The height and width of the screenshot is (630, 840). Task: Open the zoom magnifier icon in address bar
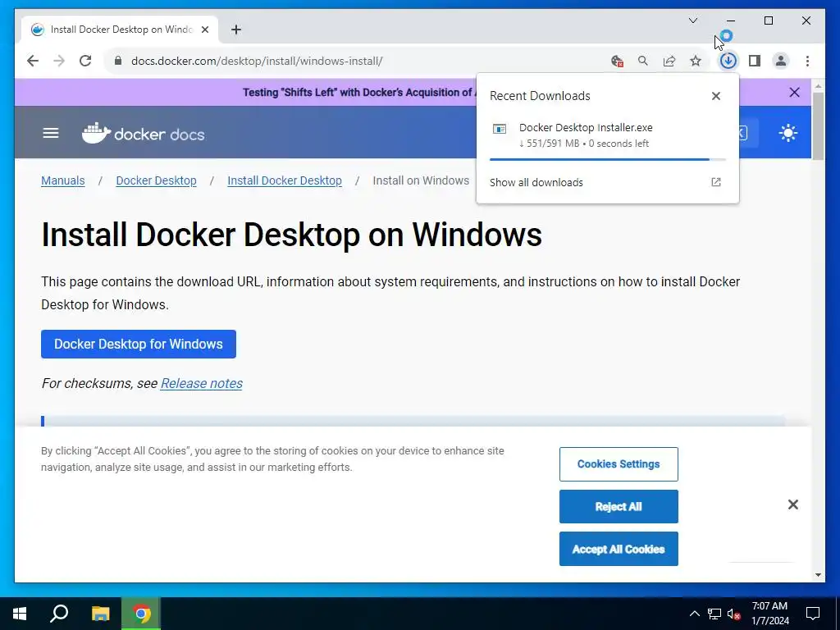pos(643,61)
